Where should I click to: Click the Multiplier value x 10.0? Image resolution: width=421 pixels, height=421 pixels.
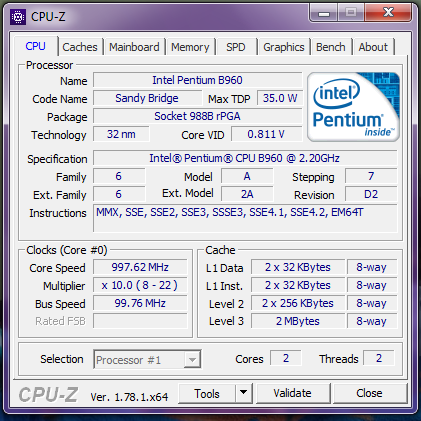pos(140,285)
